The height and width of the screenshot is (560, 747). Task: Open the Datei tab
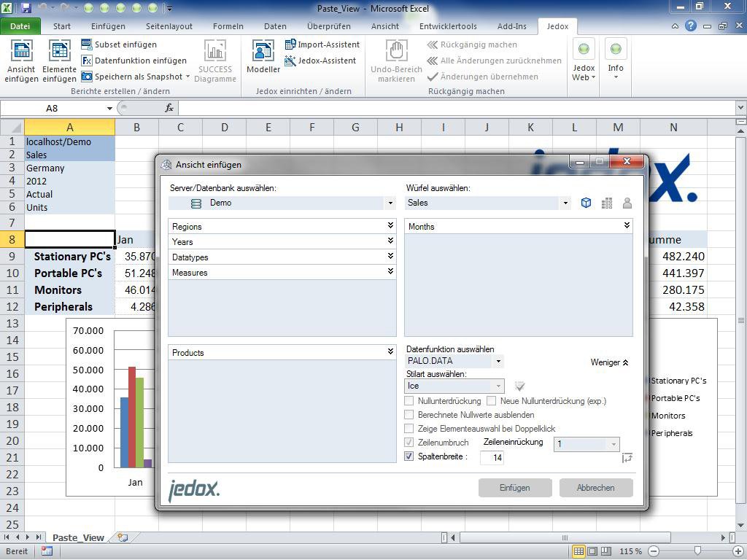tap(20, 26)
